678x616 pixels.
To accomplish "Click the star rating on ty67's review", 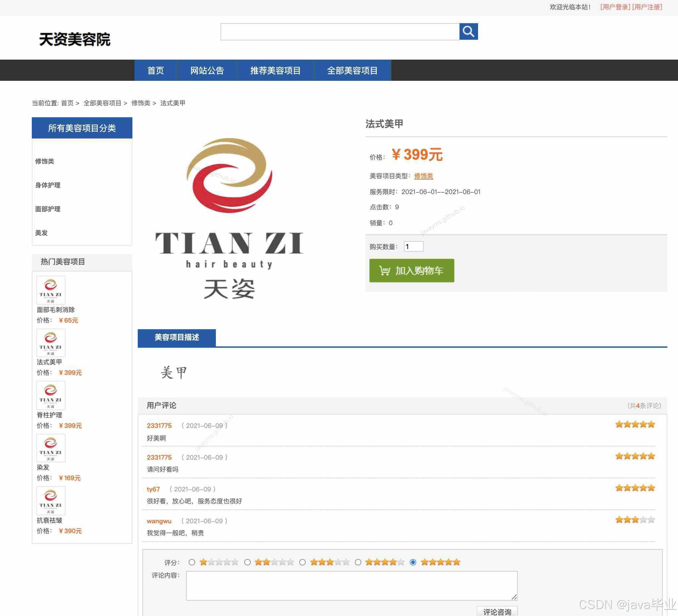I will (635, 488).
